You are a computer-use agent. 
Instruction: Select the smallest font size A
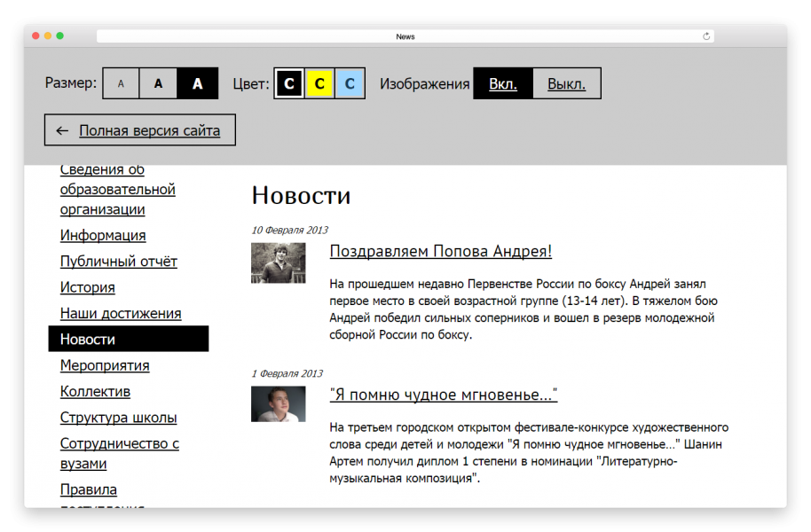tap(122, 84)
